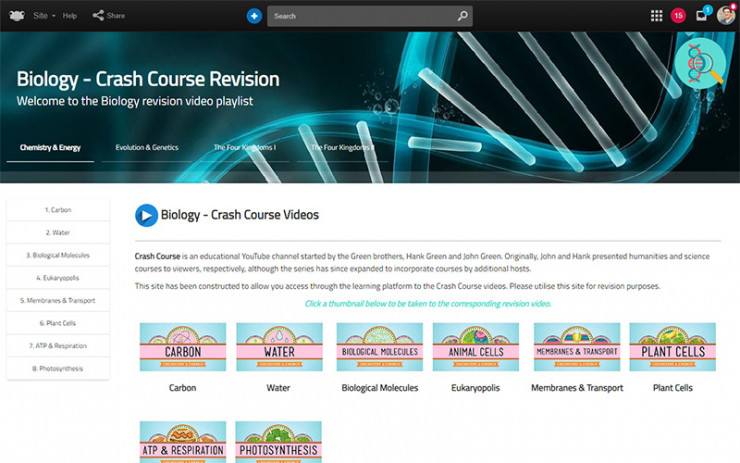The image size is (740, 463).
Task: Open the Site dropdown menu
Action: click(44, 16)
